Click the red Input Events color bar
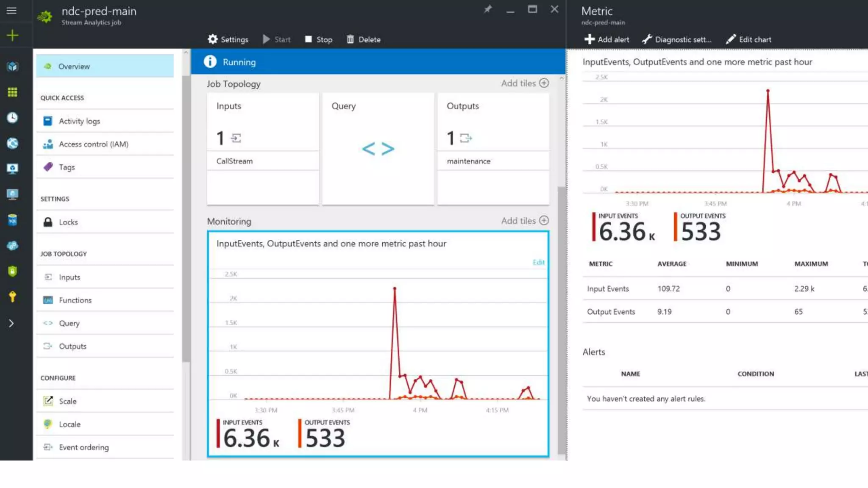Image resolution: width=868 pixels, height=488 pixels. click(x=218, y=433)
